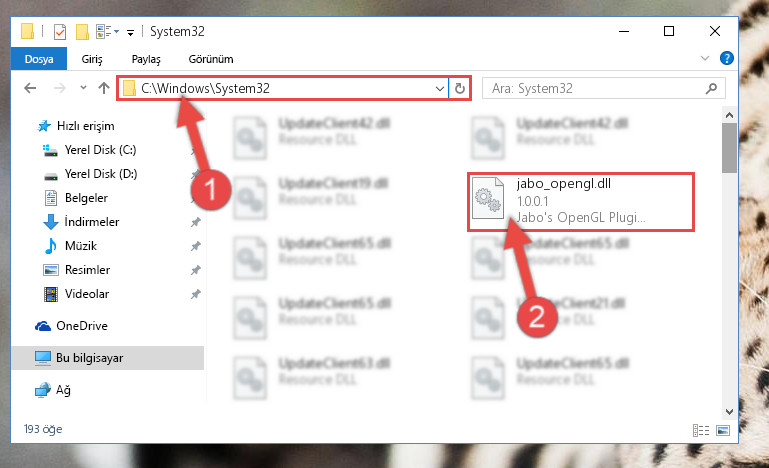Switch to large icons view button
Screen dimensions: 769x468
[x=723, y=430]
